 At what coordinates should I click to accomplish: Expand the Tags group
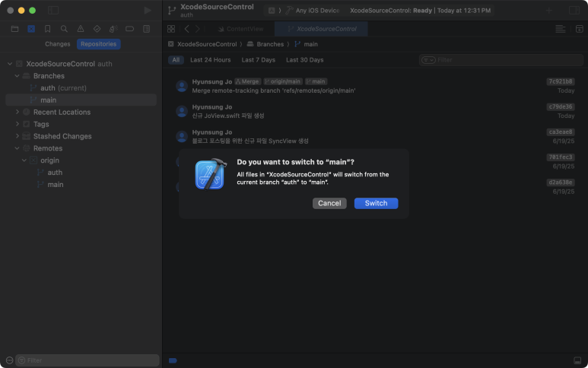[17, 124]
